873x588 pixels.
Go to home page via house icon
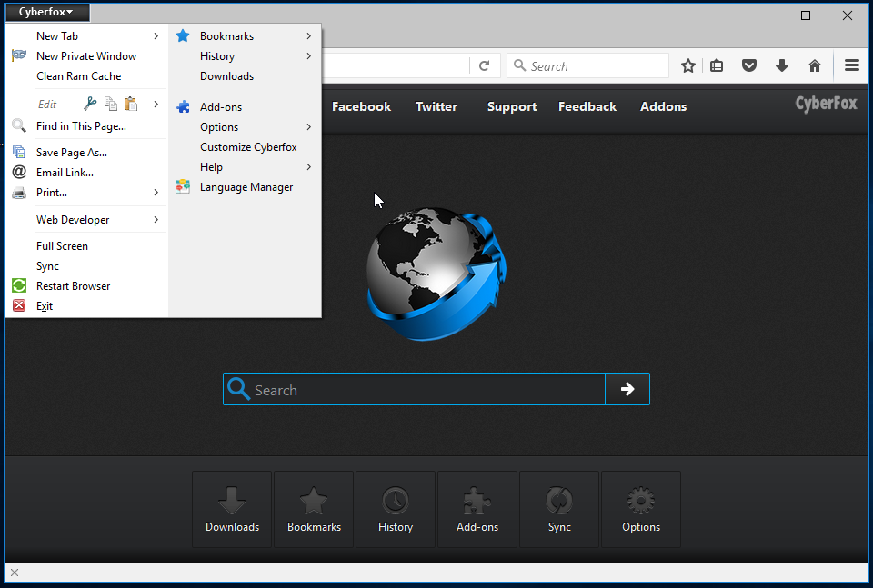point(815,66)
